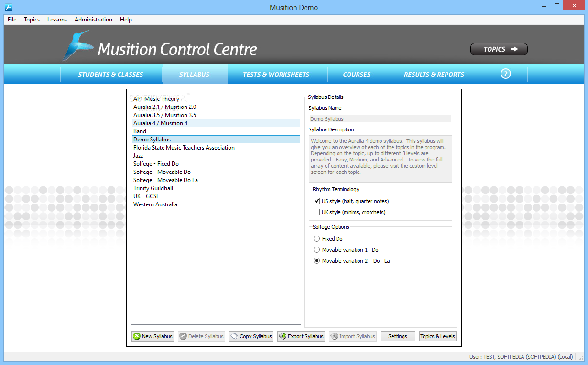
Task: Select Jazz syllabus in list
Action: coord(216,156)
